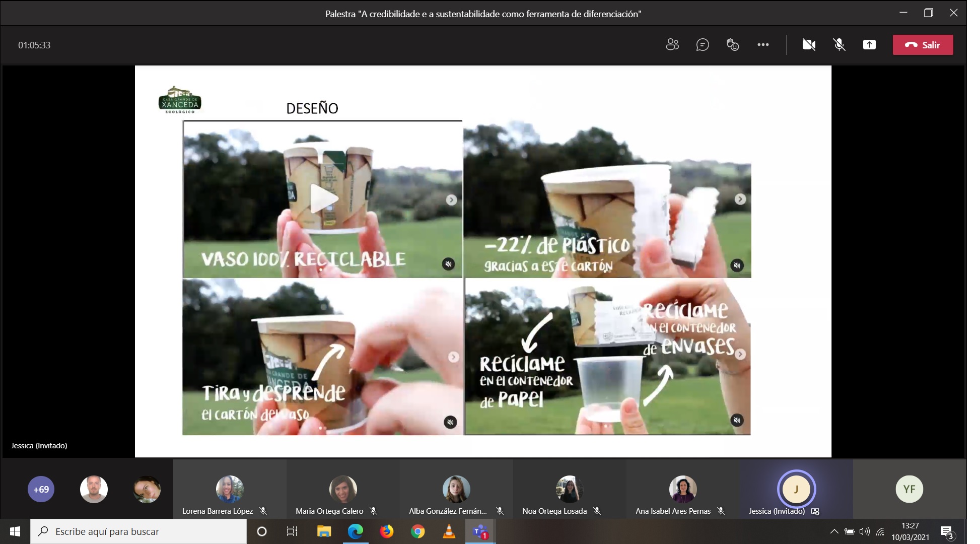Select Alba González Fernán... participant tile

(456, 489)
